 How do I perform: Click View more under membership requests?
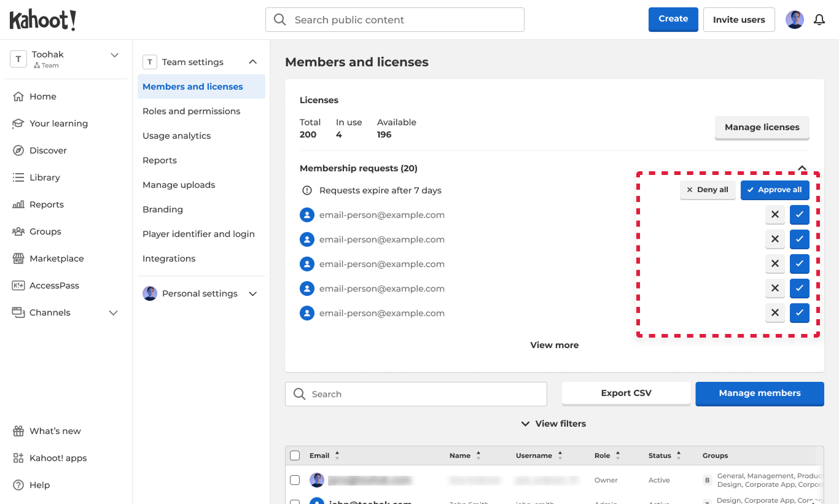coord(555,345)
